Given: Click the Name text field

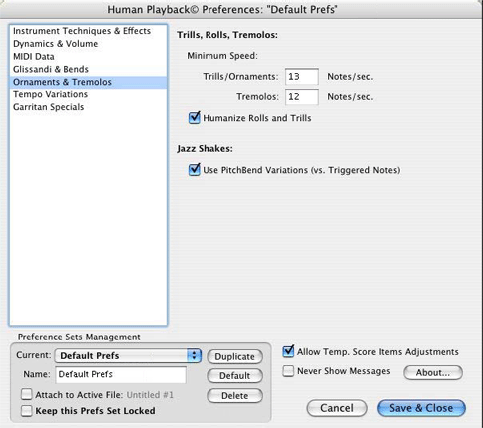Looking at the screenshot, I should point(121,374).
